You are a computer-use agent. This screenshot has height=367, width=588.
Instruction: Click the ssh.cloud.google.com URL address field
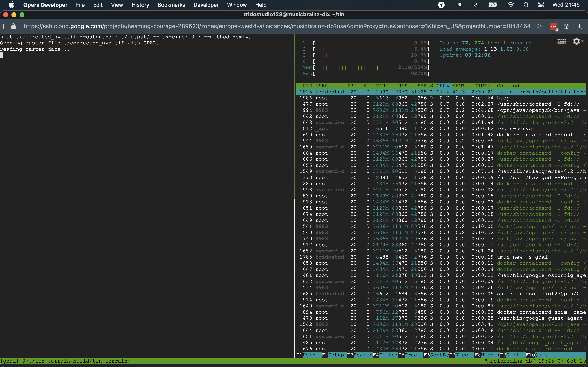tap(277, 26)
